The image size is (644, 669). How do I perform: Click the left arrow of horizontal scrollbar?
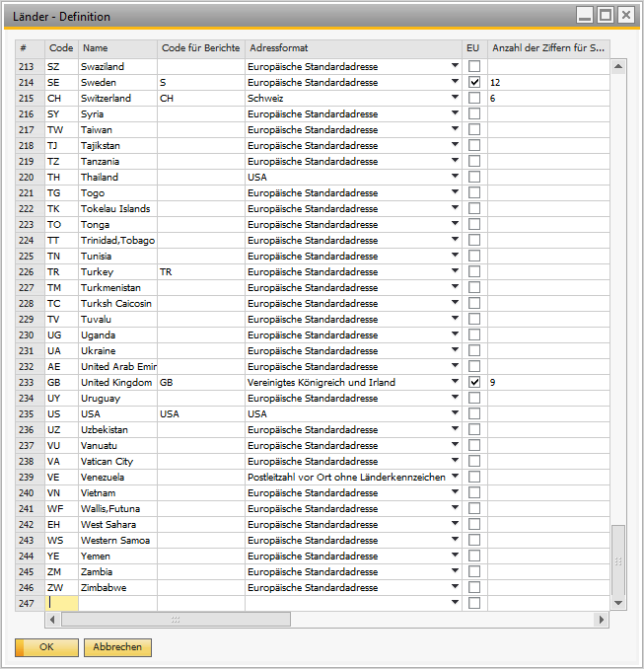click(52, 620)
